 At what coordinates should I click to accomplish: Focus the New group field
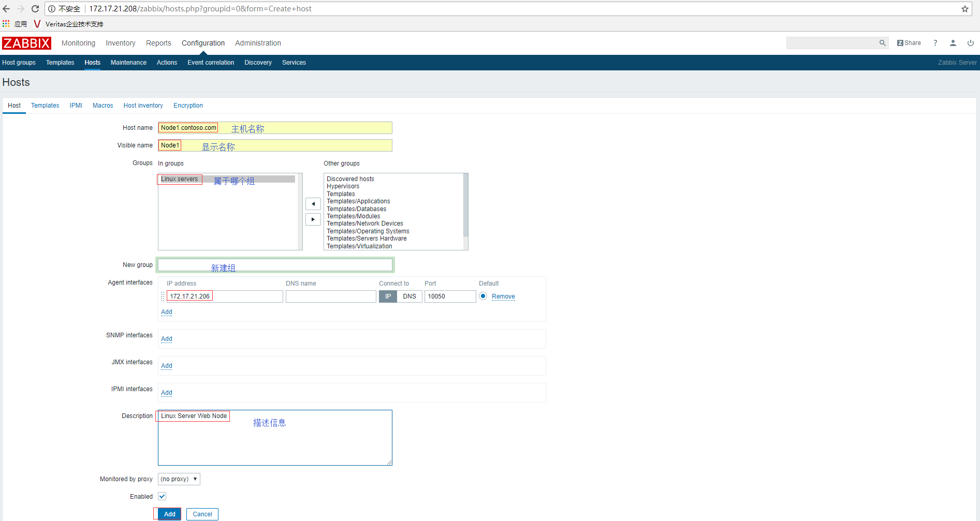[275, 265]
